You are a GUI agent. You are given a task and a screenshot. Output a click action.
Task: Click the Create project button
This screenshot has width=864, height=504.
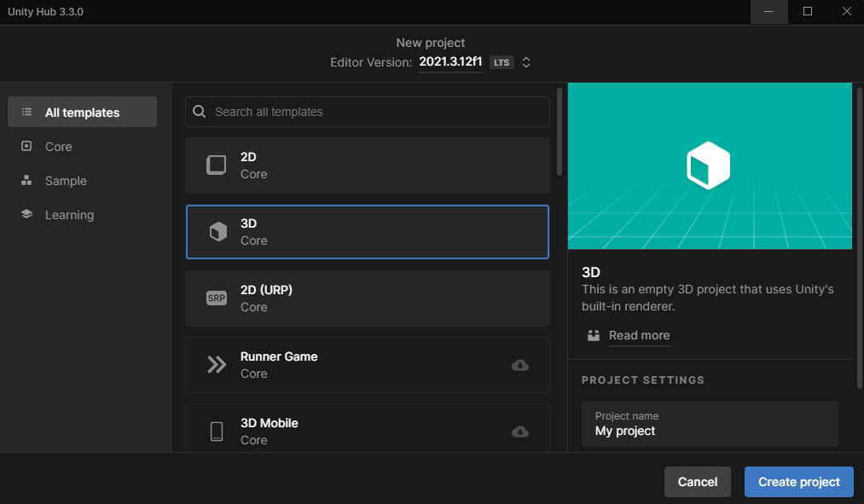[x=798, y=481]
